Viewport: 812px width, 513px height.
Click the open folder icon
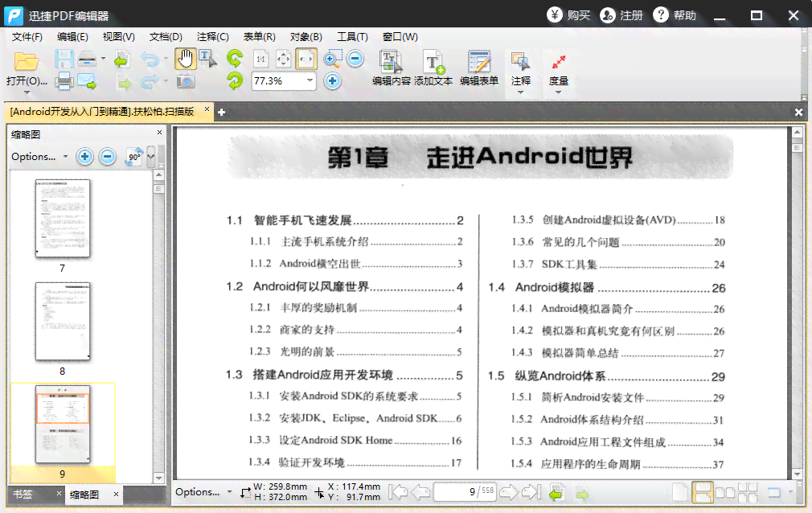(x=26, y=61)
